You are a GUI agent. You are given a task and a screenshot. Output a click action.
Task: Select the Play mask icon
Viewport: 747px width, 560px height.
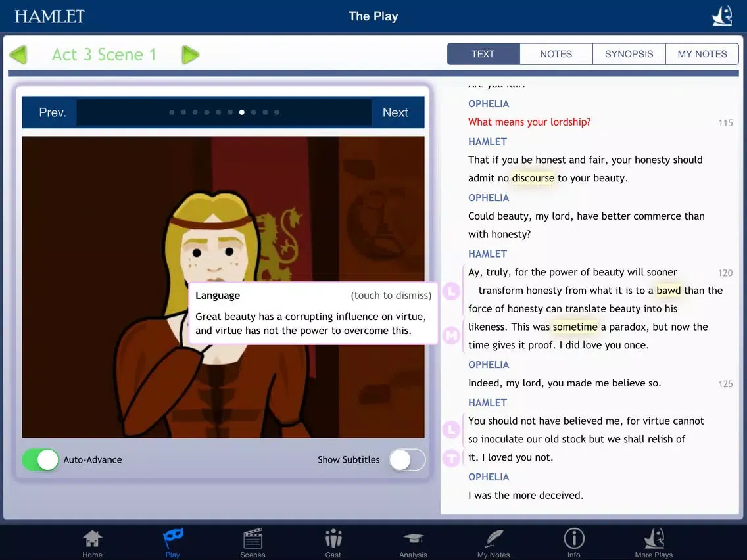click(x=172, y=544)
